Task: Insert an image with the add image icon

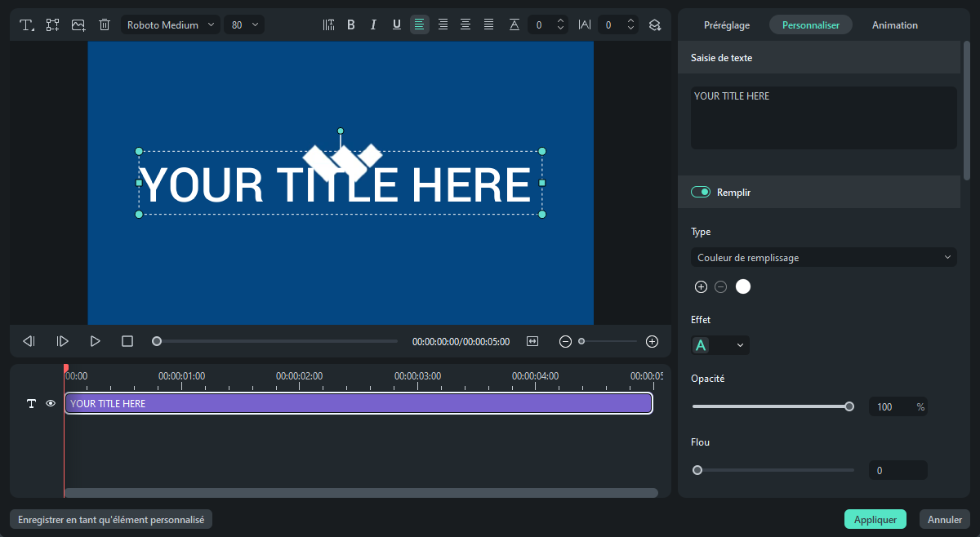Action: tap(78, 24)
